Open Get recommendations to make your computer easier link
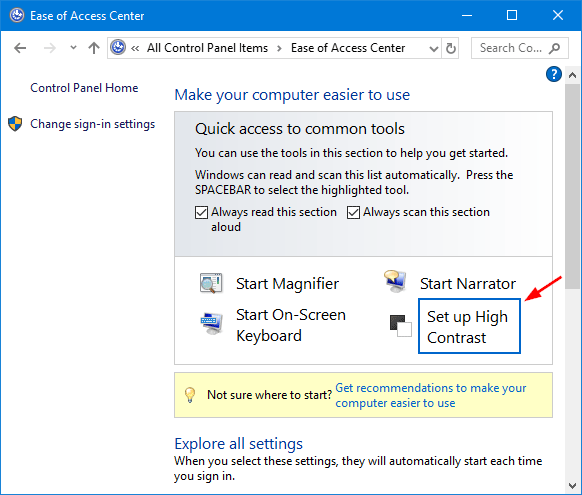Viewport: 582px width, 495px height. point(431,396)
